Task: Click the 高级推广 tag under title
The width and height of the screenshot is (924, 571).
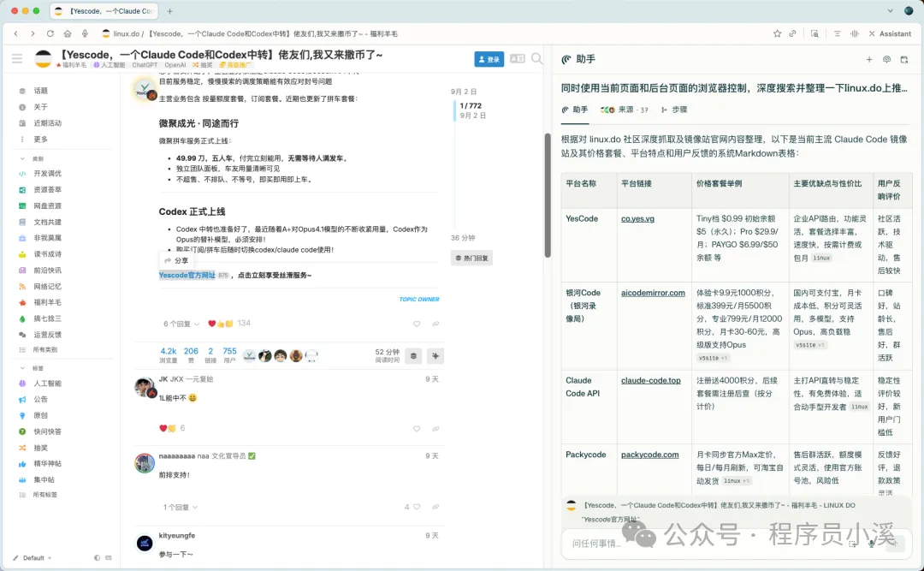Action: (x=235, y=65)
